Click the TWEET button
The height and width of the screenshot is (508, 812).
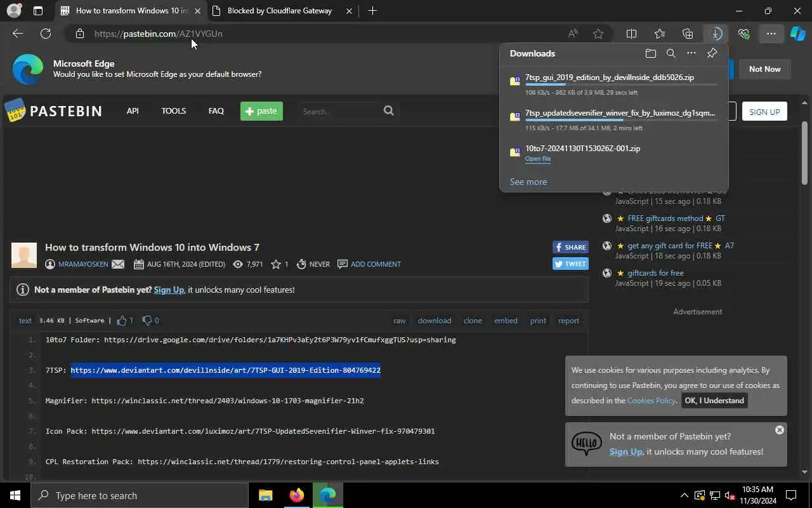(x=570, y=264)
